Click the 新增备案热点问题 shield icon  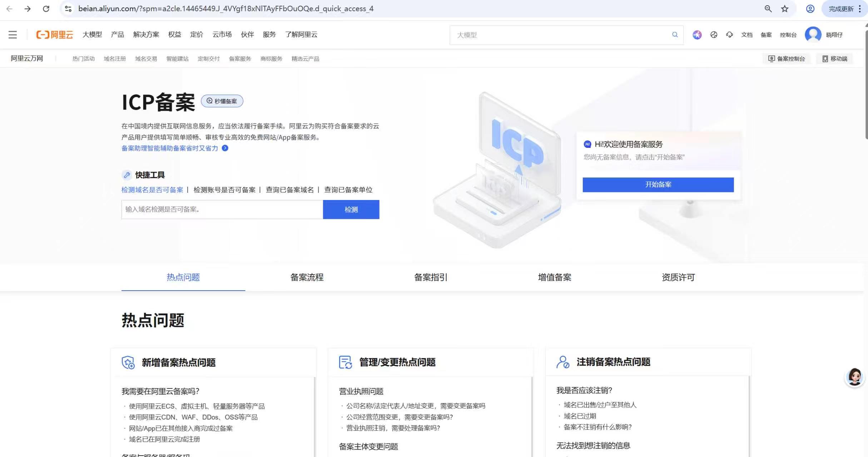pyautogui.click(x=128, y=362)
